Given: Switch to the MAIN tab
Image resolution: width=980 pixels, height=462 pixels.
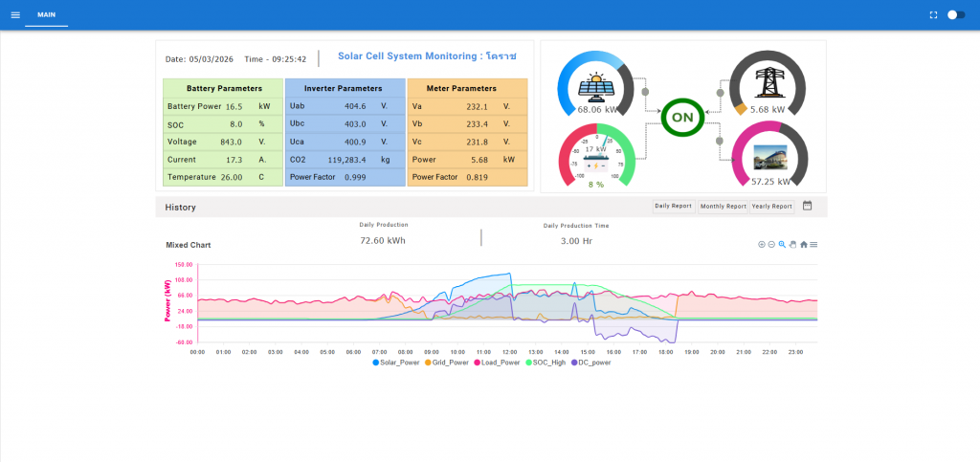Looking at the screenshot, I should click(x=46, y=15).
